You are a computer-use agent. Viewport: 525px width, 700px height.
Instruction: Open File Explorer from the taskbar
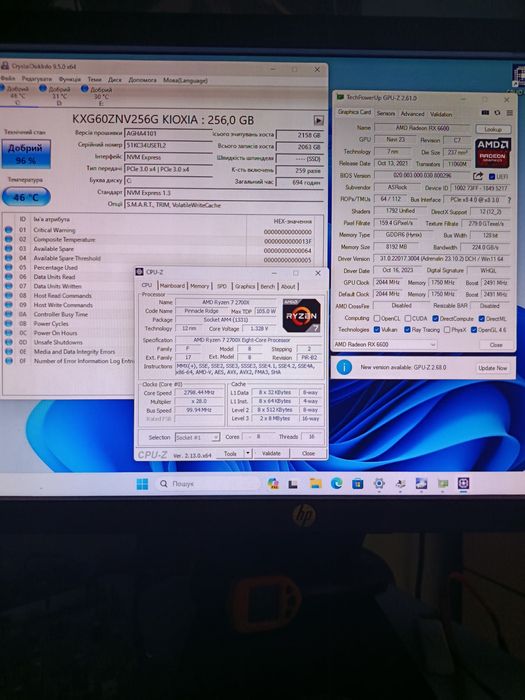click(x=316, y=483)
